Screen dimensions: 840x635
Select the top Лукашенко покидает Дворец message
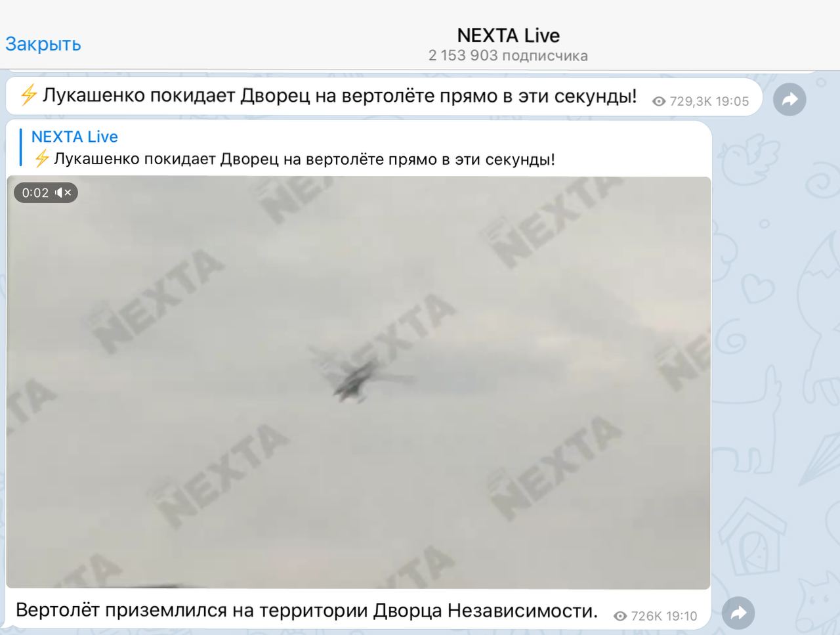pyautogui.click(x=340, y=96)
